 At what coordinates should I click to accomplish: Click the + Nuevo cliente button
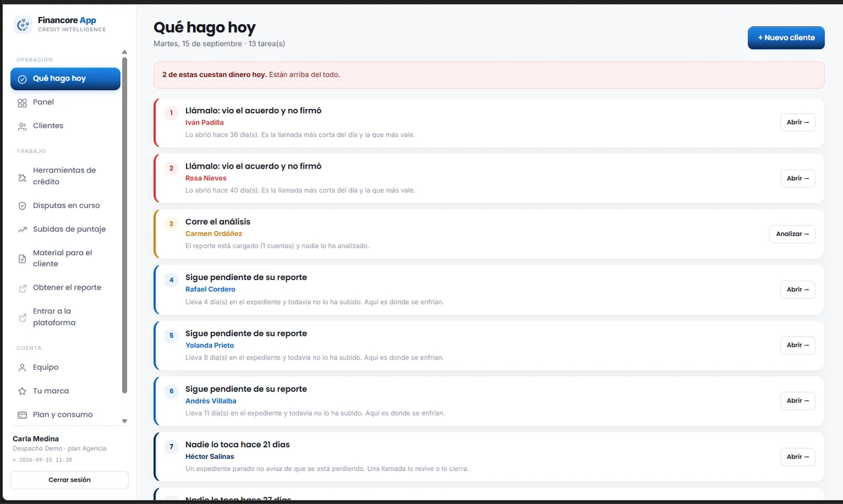click(x=786, y=37)
